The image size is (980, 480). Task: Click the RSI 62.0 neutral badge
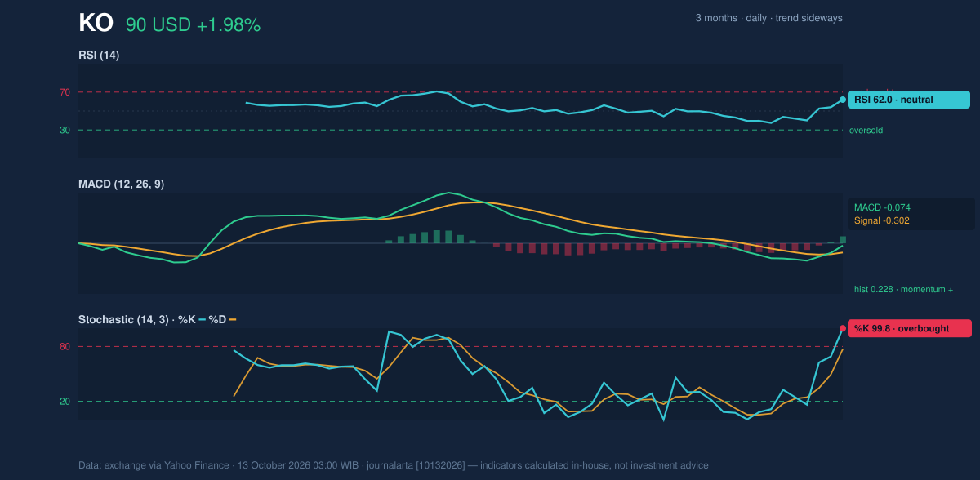[x=909, y=100]
